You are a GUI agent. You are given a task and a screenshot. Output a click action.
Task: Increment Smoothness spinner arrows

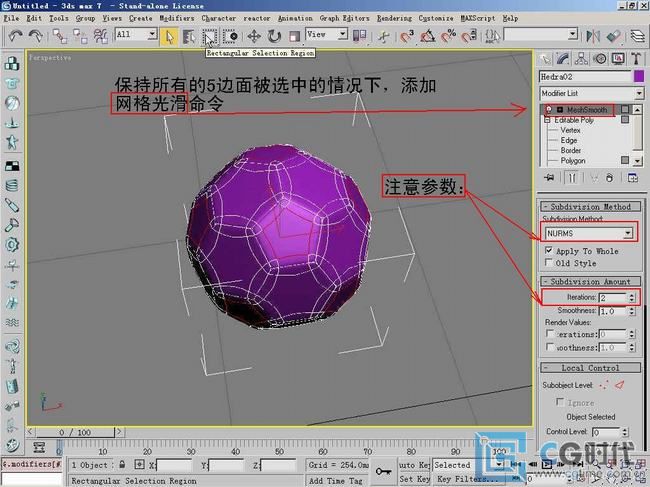(x=632, y=310)
